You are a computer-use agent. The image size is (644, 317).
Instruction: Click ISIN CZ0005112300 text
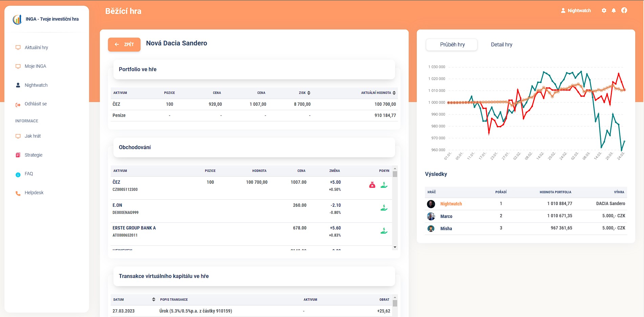[125, 190]
